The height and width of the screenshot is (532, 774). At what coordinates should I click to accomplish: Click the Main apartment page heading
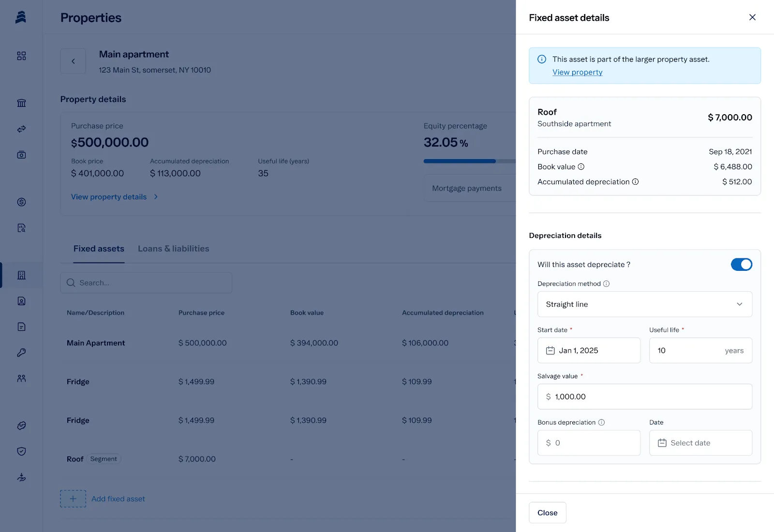pos(134,54)
